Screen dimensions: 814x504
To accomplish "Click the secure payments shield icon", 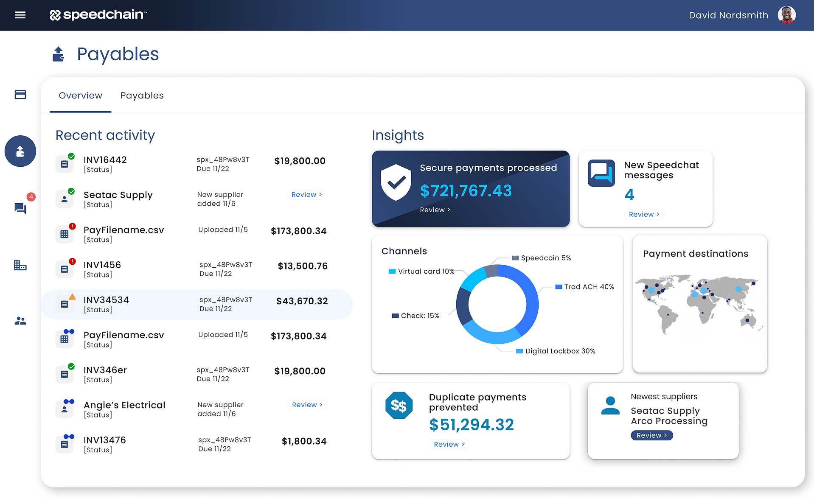I will click(x=396, y=182).
